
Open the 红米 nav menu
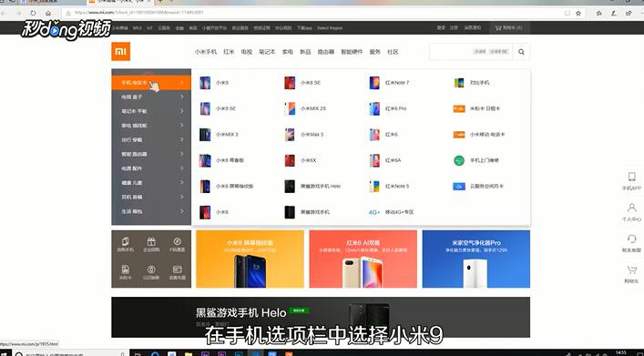(229, 52)
